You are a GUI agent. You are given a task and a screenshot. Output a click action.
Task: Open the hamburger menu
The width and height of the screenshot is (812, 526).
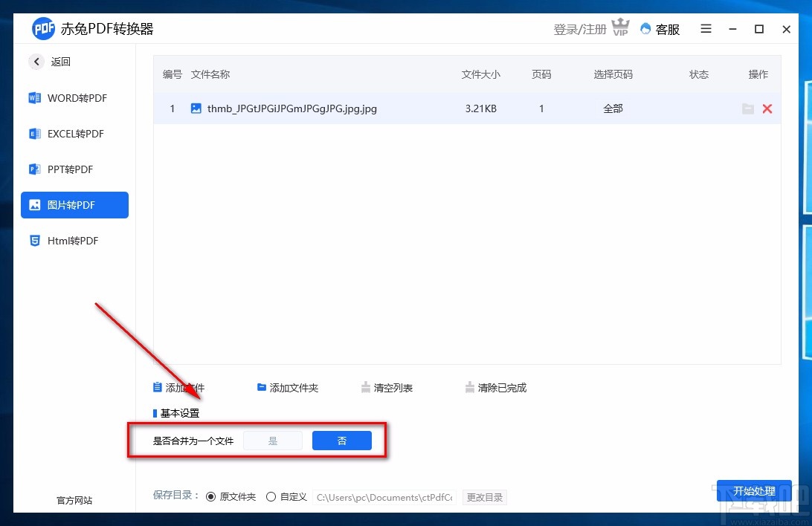pyautogui.click(x=705, y=29)
